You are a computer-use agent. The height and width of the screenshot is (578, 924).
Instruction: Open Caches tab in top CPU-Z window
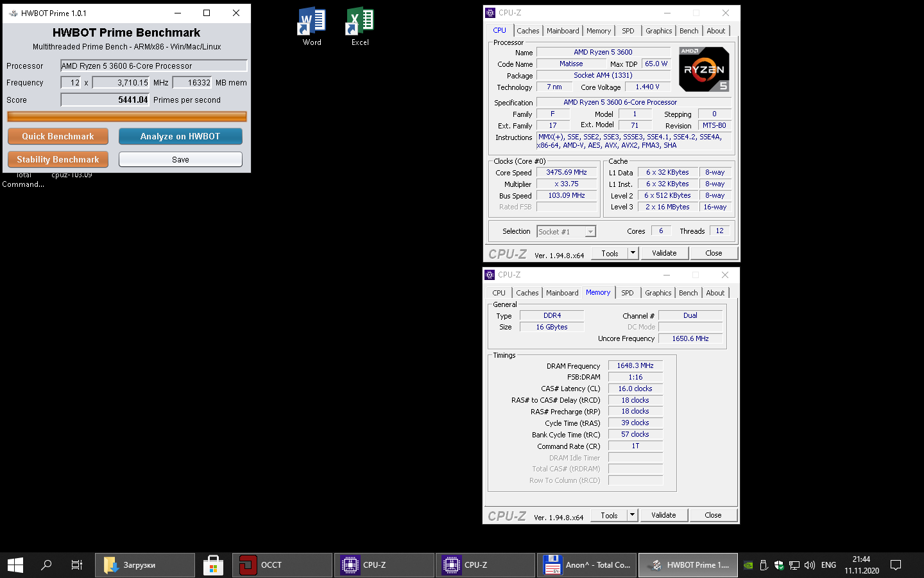coord(528,31)
